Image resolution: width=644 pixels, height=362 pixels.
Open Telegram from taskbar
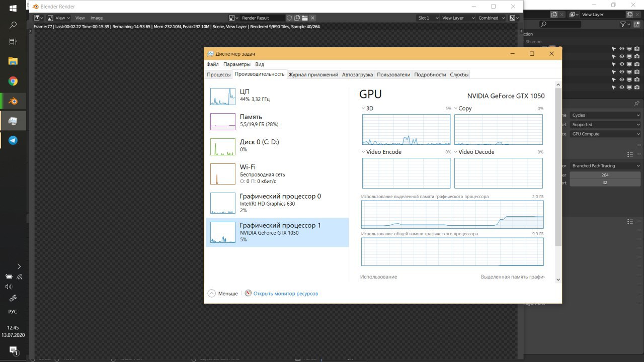pyautogui.click(x=13, y=140)
